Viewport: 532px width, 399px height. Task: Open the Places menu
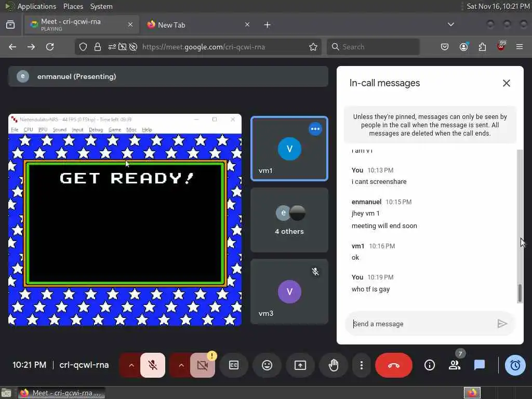73,6
